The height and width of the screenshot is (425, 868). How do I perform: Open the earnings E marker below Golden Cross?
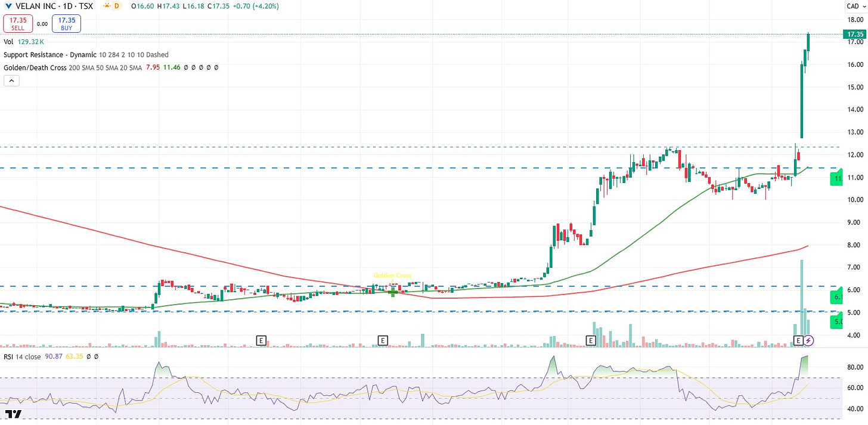[x=383, y=340]
